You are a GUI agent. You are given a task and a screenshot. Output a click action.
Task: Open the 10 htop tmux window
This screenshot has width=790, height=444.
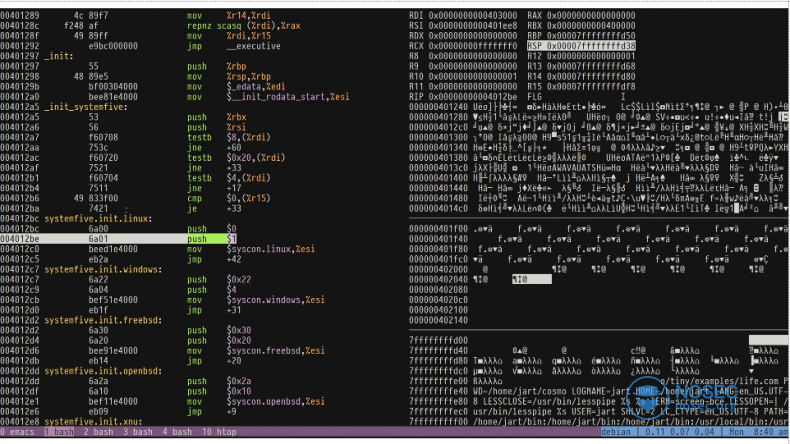[x=219, y=432]
